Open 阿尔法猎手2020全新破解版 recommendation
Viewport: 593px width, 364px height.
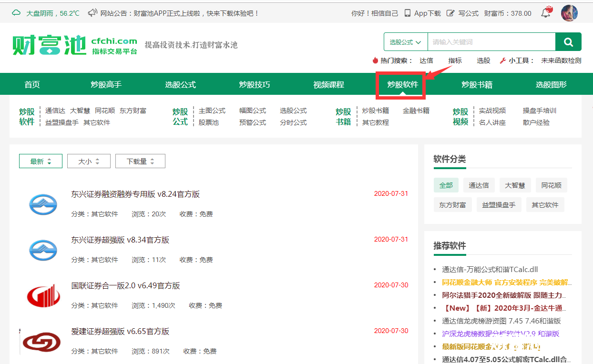tap(504, 295)
